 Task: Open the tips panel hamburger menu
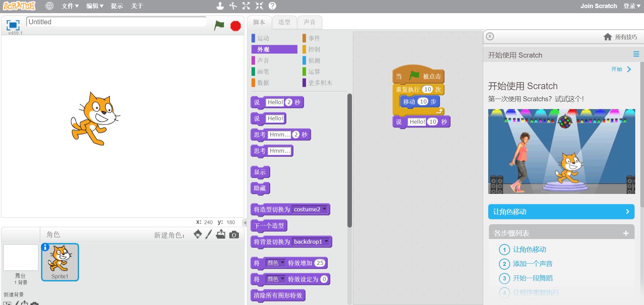pos(636,54)
